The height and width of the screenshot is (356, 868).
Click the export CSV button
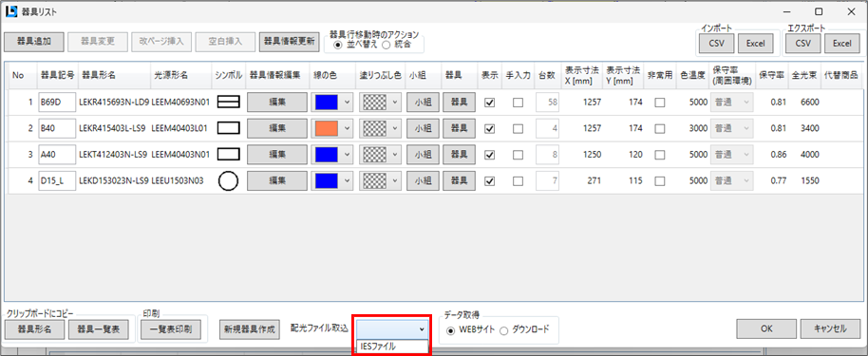[802, 43]
